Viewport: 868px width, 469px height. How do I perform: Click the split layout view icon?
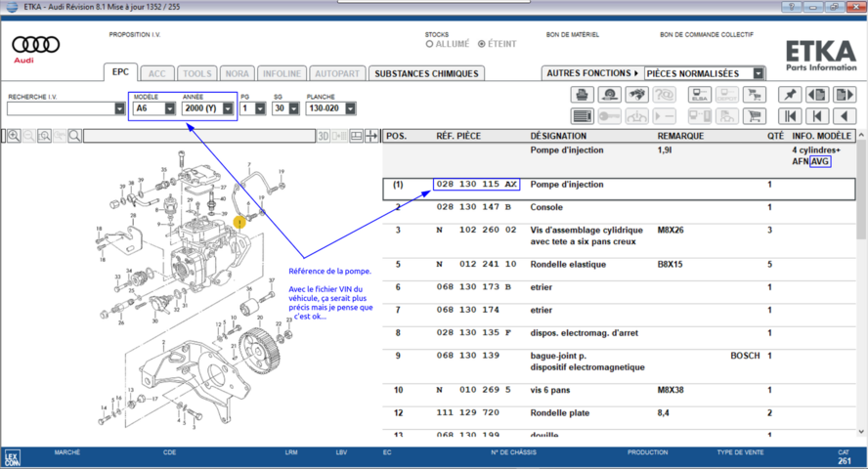pyautogui.click(x=357, y=136)
